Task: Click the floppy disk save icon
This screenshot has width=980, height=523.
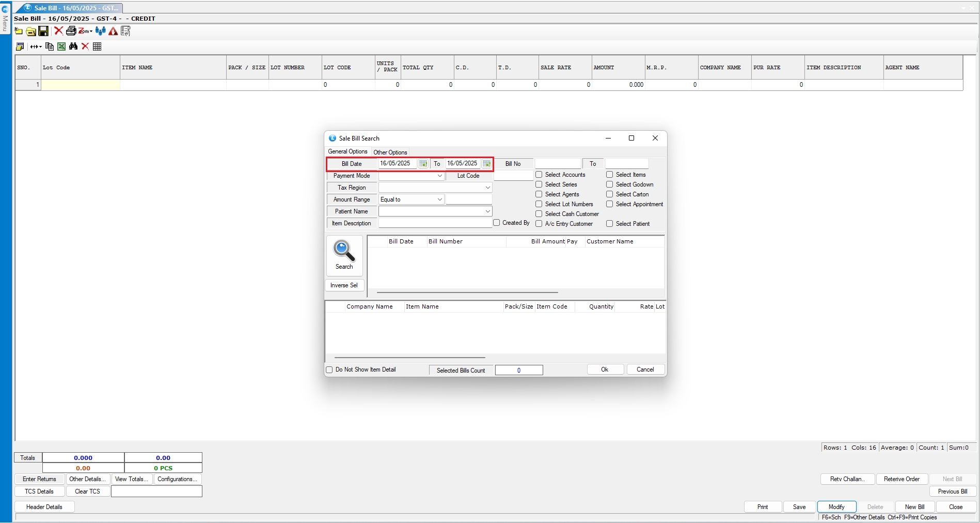Action: tap(44, 32)
